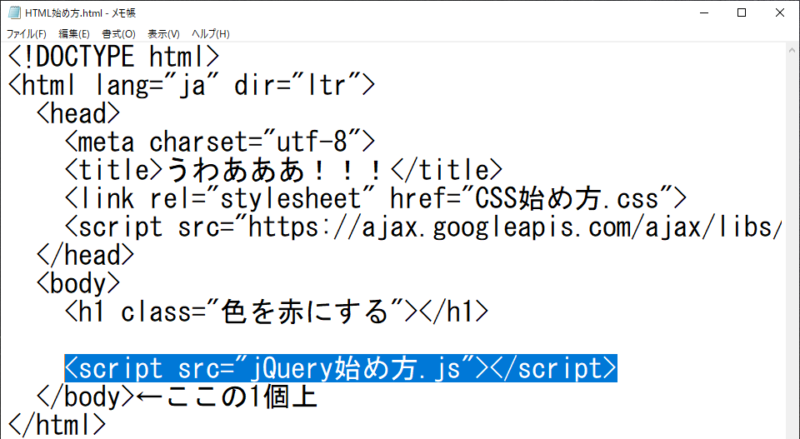The height and width of the screenshot is (439, 800).
Task: Open the 編集(E) menu
Action: coord(74,34)
